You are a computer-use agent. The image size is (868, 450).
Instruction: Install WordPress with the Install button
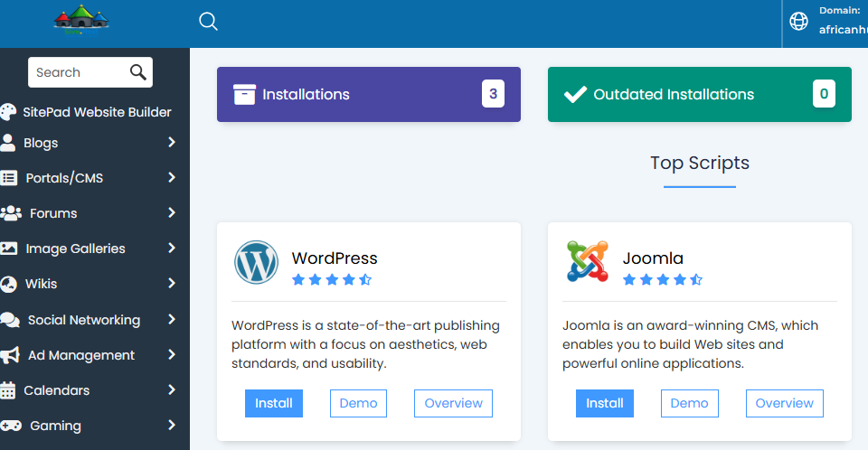pos(274,404)
